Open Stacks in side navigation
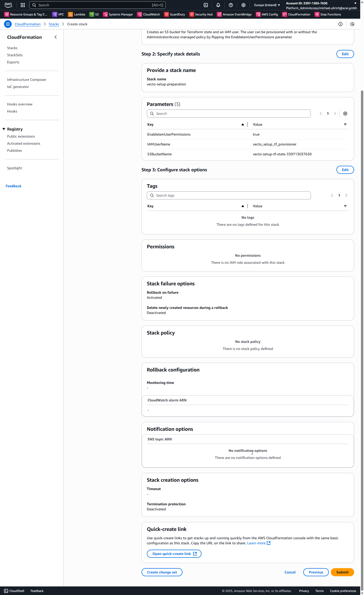364x595 pixels. [12, 48]
